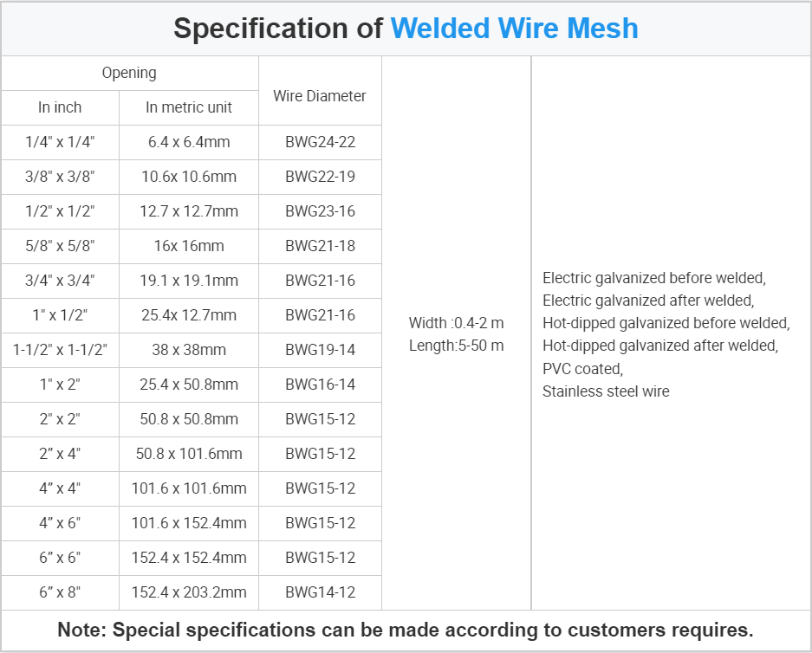Select the 25.4 x 50.8mm metric cell
The height and width of the screenshot is (653, 812).
point(189,385)
